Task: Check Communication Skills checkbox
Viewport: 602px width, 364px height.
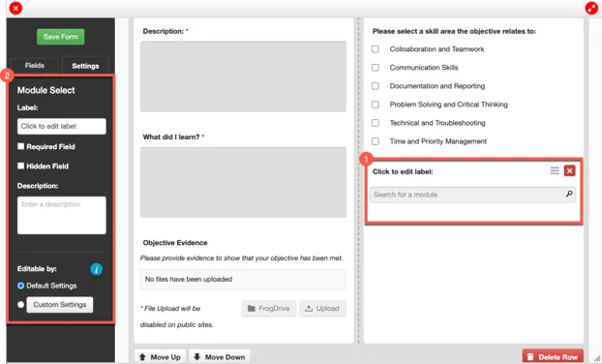Action: [376, 68]
